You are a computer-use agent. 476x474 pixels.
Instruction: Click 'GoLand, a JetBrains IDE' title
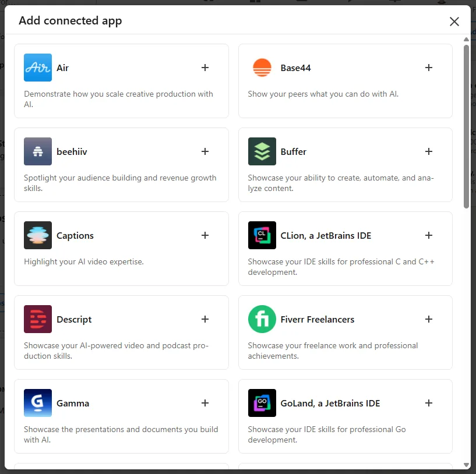point(330,404)
